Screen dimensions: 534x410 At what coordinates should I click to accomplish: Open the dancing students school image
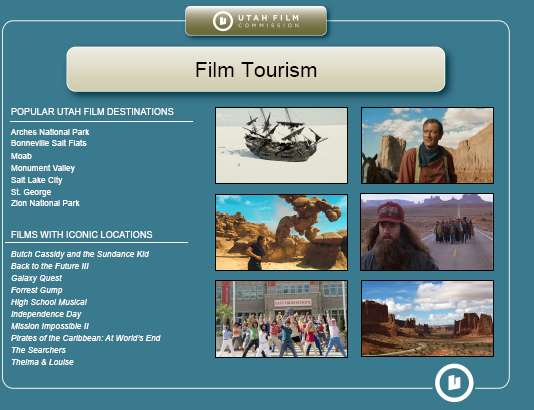(281, 319)
